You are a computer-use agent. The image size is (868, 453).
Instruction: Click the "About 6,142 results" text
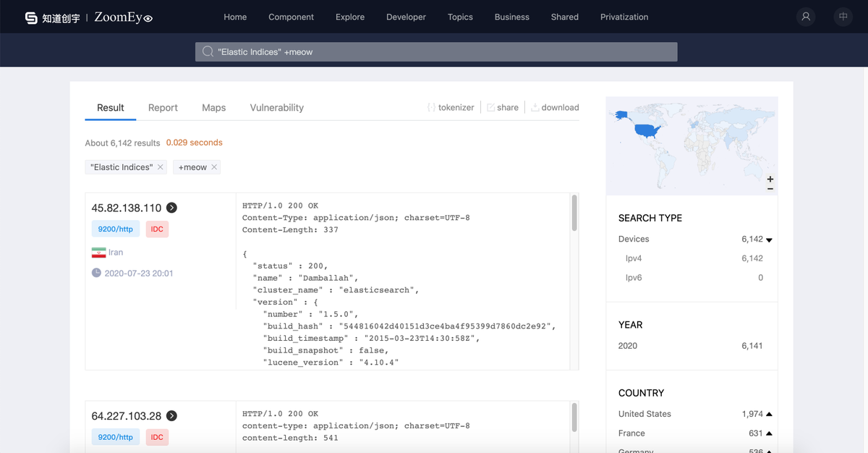[122, 143]
